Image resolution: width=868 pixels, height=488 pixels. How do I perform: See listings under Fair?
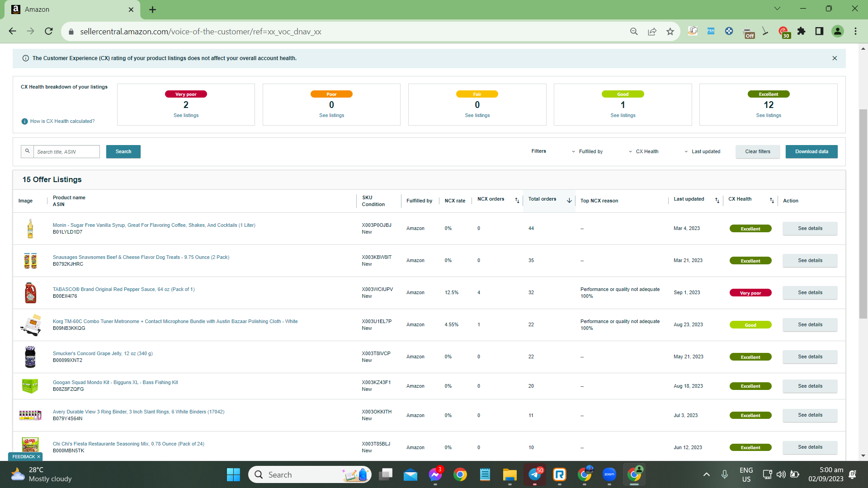477,115
